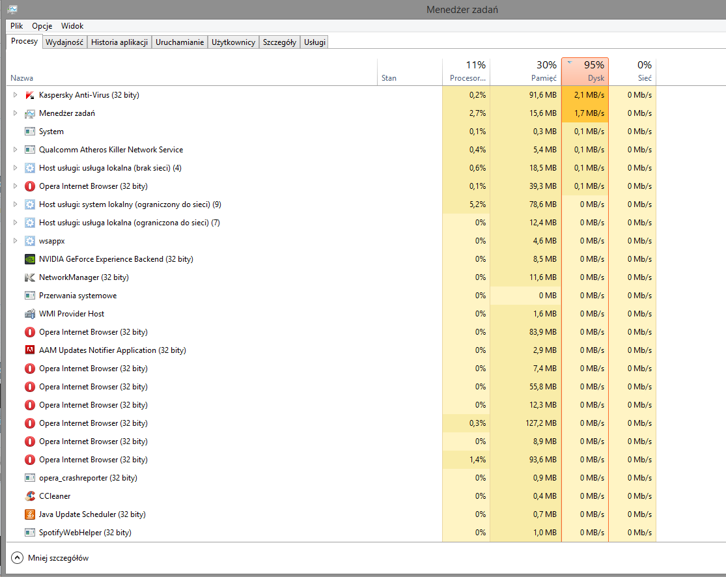Sort by the Sieć column header
The height and width of the screenshot is (588, 726).
click(x=632, y=72)
